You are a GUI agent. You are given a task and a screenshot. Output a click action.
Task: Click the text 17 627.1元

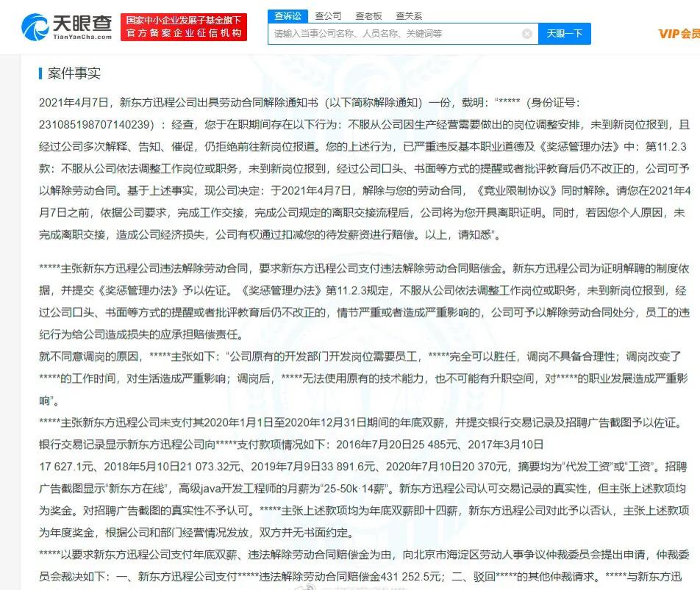coord(66,467)
